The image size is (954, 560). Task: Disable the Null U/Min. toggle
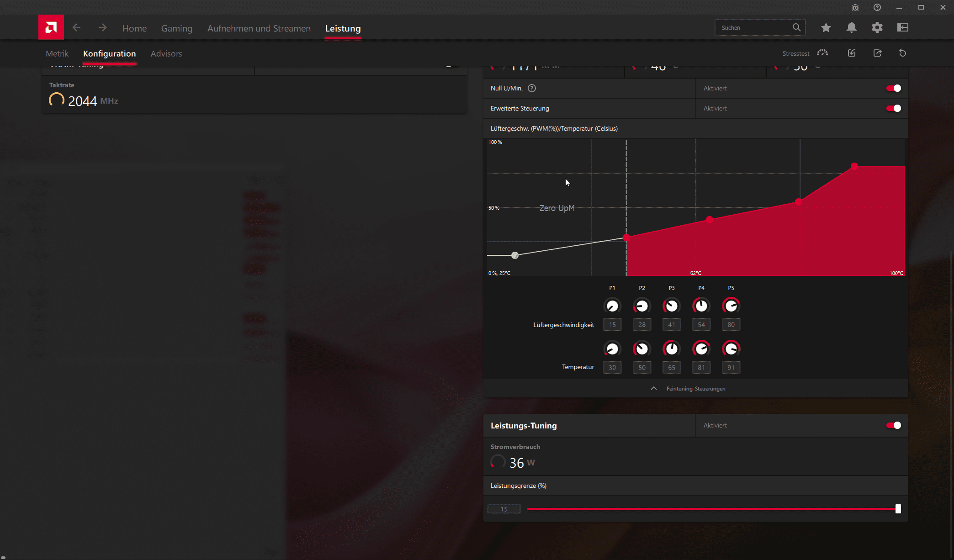(x=893, y=88)
